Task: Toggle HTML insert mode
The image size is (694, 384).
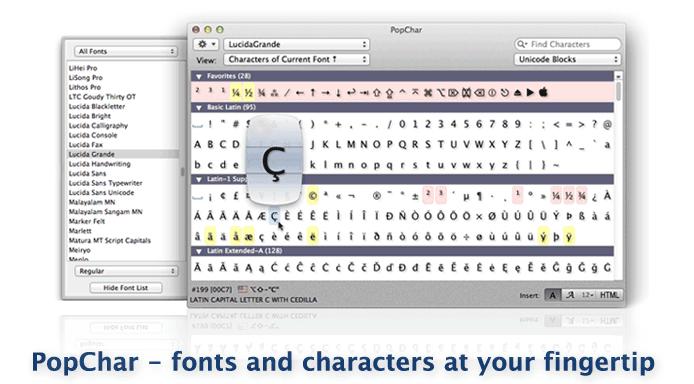Action: pos(609,295)
